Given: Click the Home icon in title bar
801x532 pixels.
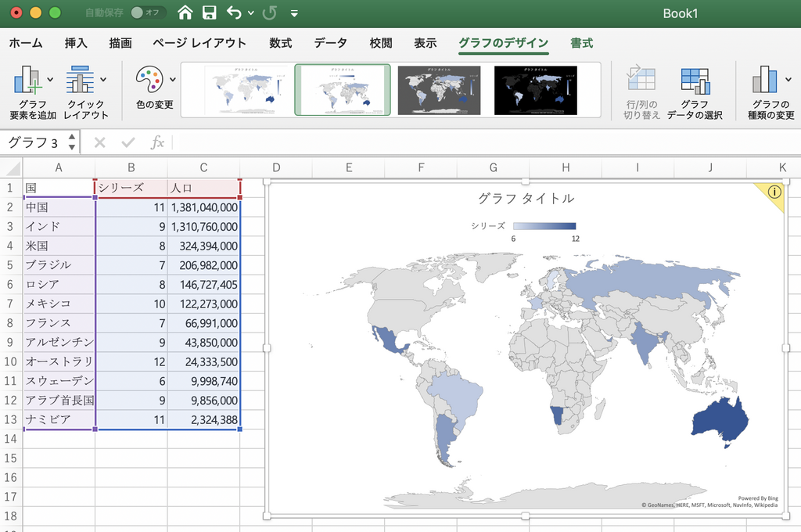Looking at the screenshot, I should [x=185, y=13].
